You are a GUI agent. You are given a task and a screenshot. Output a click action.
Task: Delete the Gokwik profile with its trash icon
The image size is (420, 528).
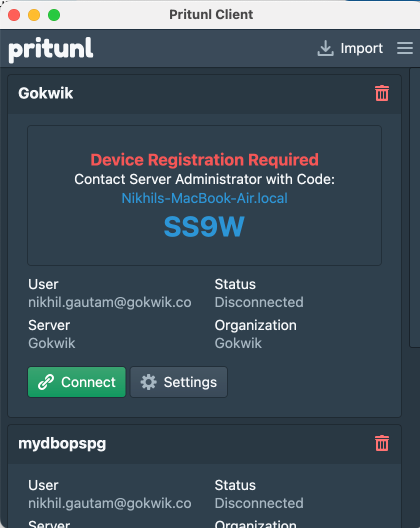(382, 93)
